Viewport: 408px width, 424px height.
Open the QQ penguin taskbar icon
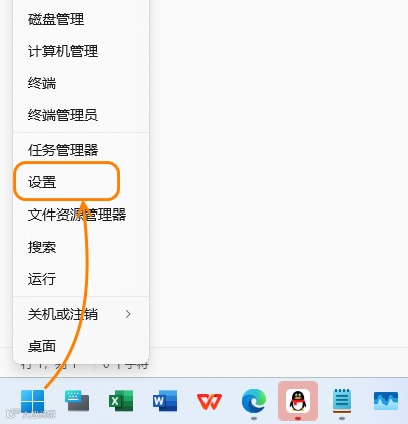(x=298, y=401)
